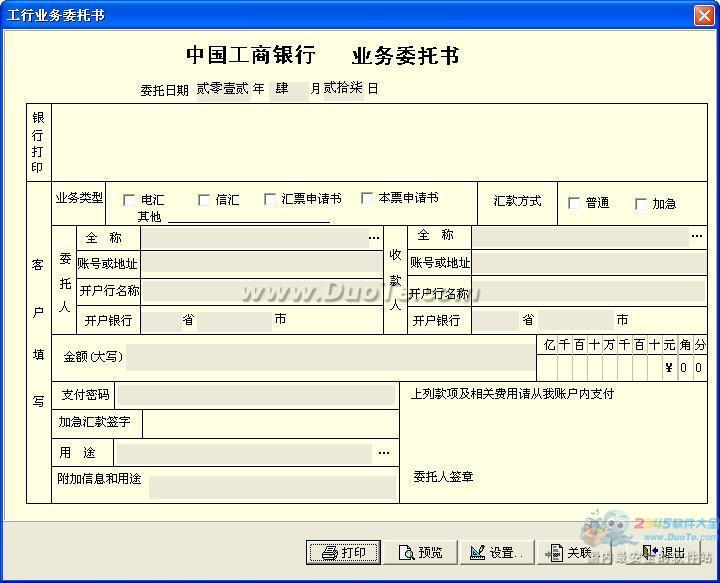Open settings via the 设置 ruler icon
Viewport: 720px width, 583px height.
[x=478, y=552]
